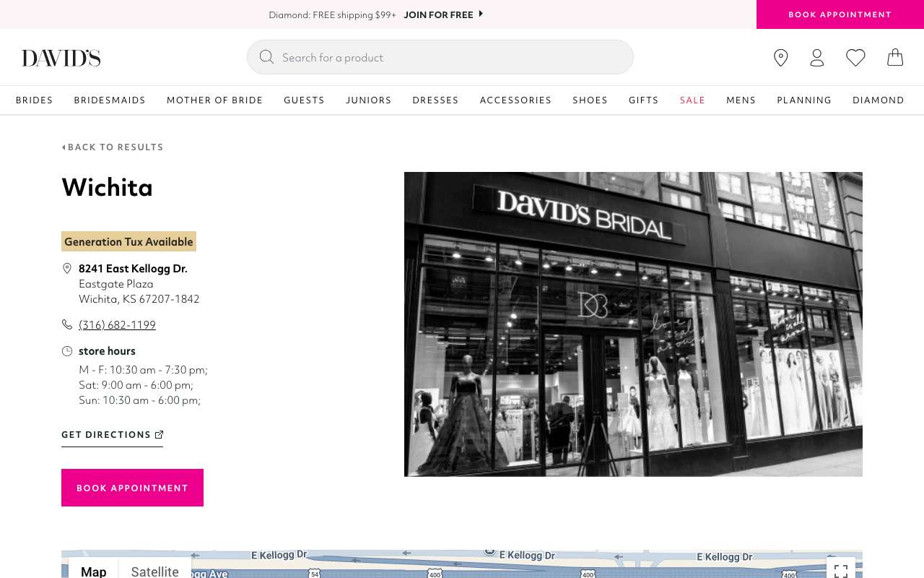The height and width of the screenshot is (578, 924).
Task: Open the Dresses menu
Action: [436, 100]
